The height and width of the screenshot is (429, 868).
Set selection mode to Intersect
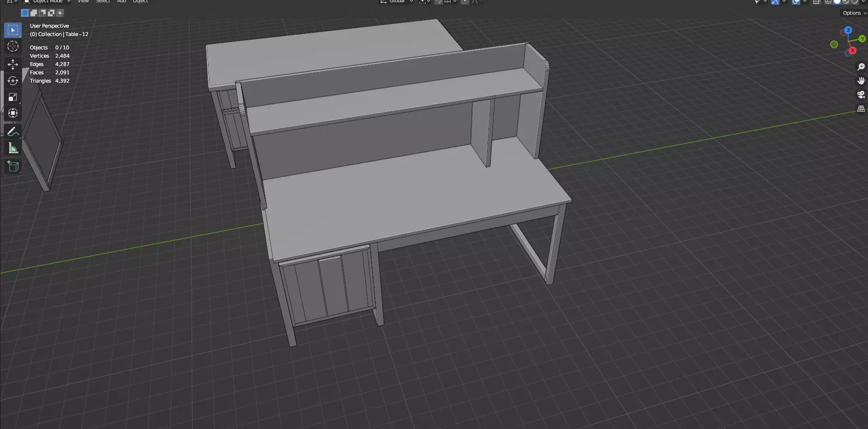(x=60, y=13)
